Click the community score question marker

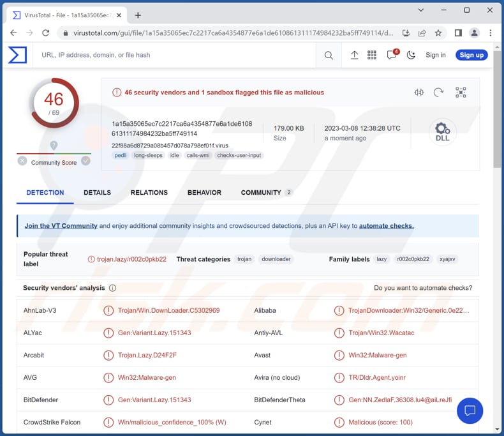point(54,146)
